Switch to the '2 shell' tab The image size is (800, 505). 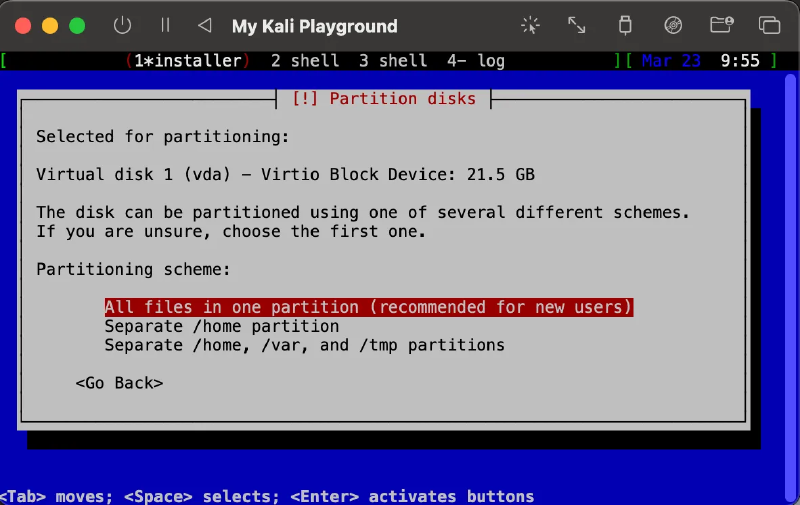(305, 61)
